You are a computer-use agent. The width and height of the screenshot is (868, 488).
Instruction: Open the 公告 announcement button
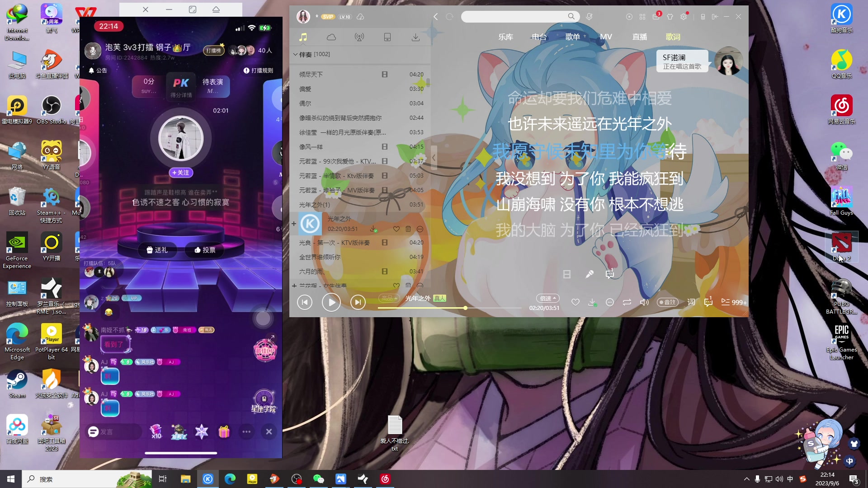tap(98, 70)
